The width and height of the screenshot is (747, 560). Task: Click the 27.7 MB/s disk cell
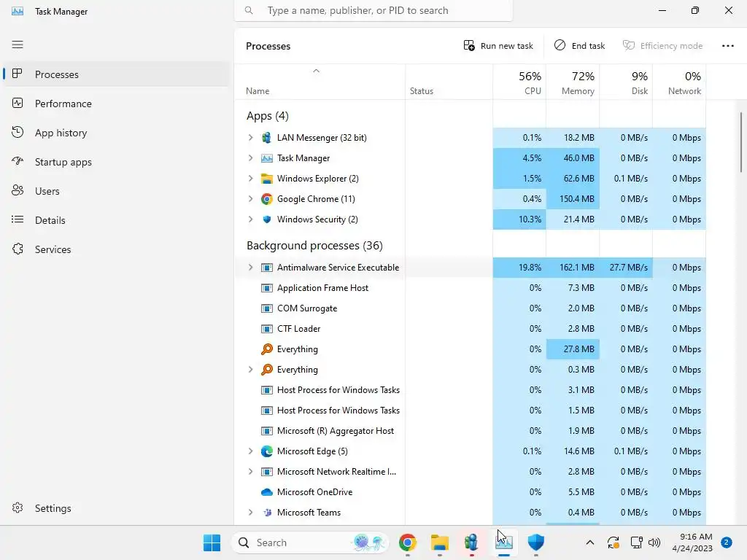626,268
